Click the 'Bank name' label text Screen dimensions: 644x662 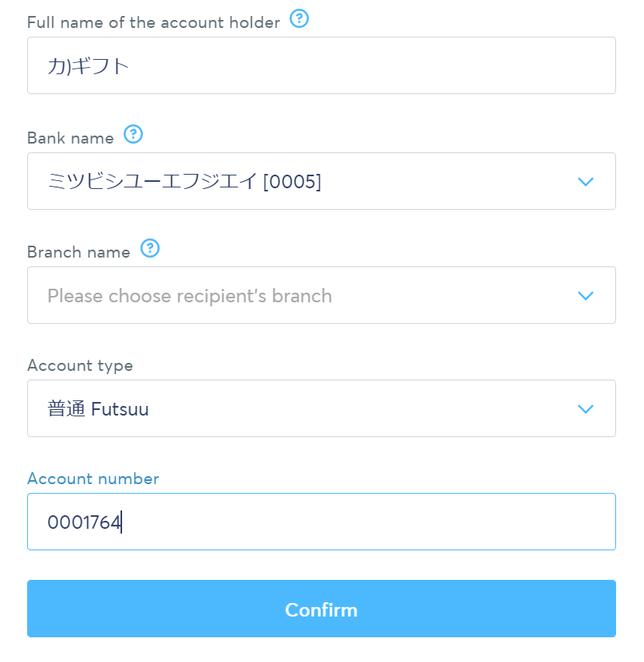[x=70, y=138]
